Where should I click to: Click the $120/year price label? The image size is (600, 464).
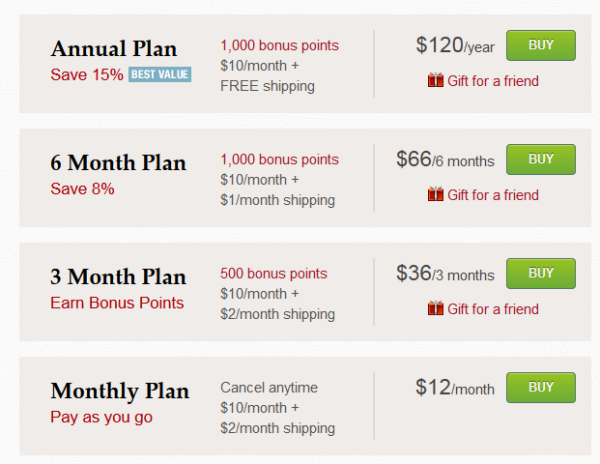(455, 46)
